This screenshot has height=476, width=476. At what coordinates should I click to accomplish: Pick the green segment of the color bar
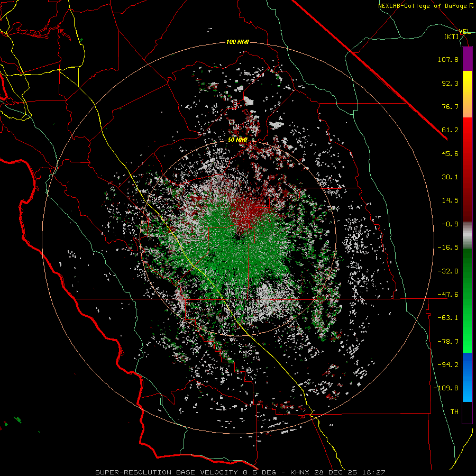click(467, 300)
